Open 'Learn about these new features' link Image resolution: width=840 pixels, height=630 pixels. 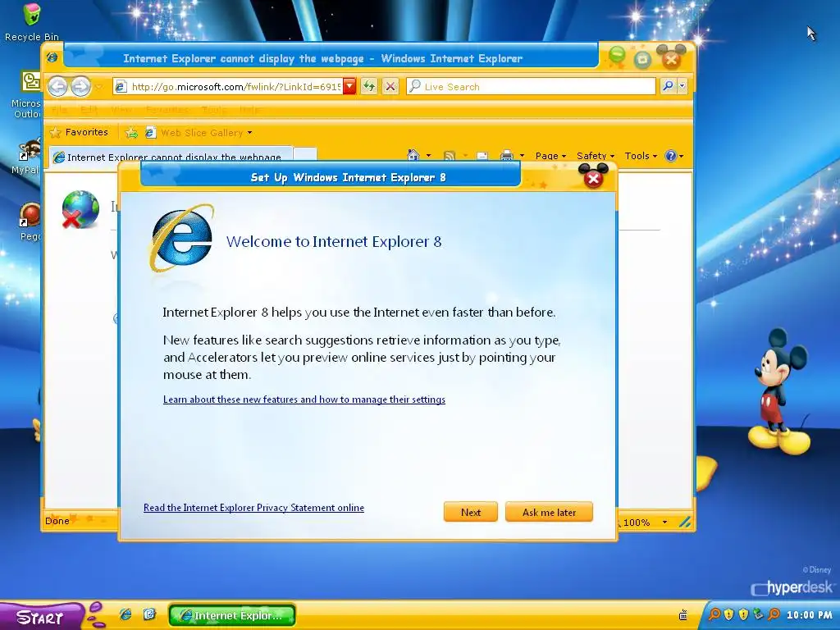(304, 399)
